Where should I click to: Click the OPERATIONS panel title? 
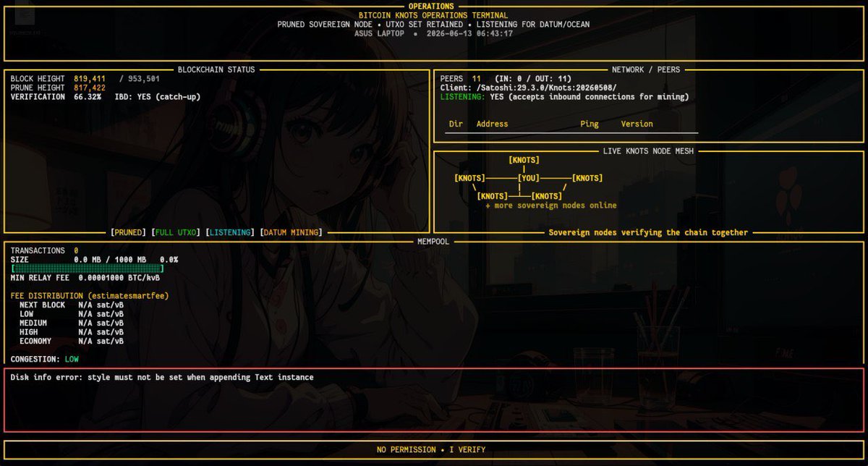(431, 7)
